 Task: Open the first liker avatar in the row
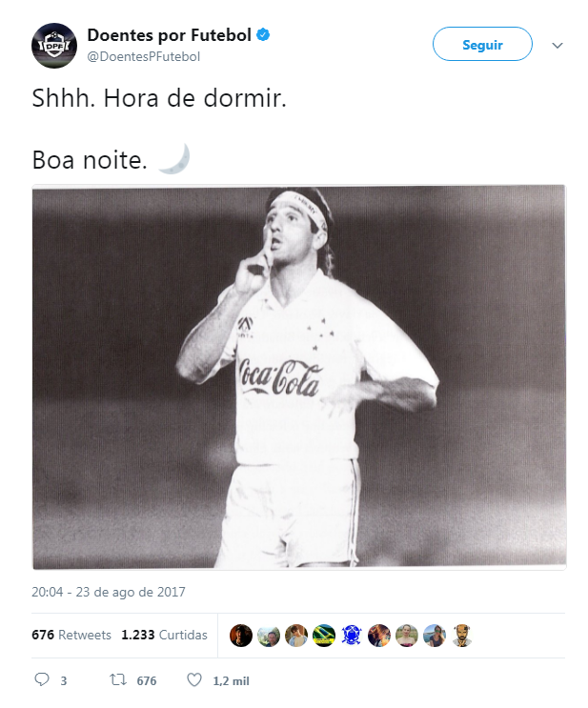click(x=241, y=636)
